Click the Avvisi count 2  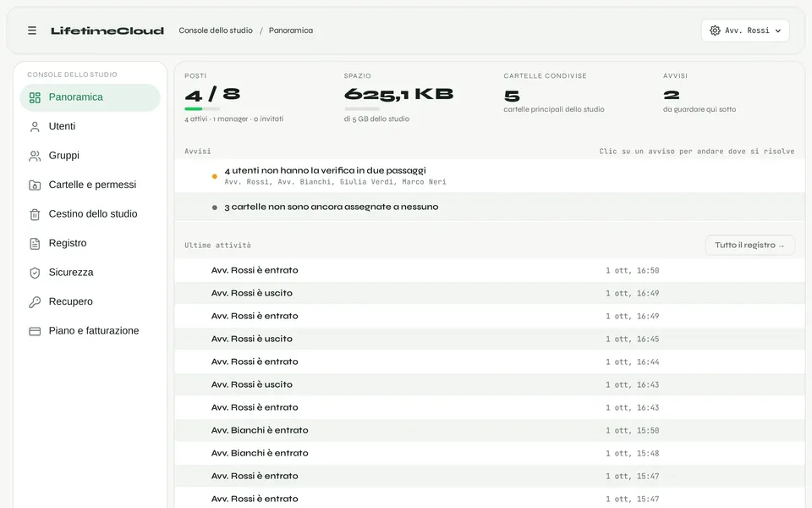click(671, 96)
